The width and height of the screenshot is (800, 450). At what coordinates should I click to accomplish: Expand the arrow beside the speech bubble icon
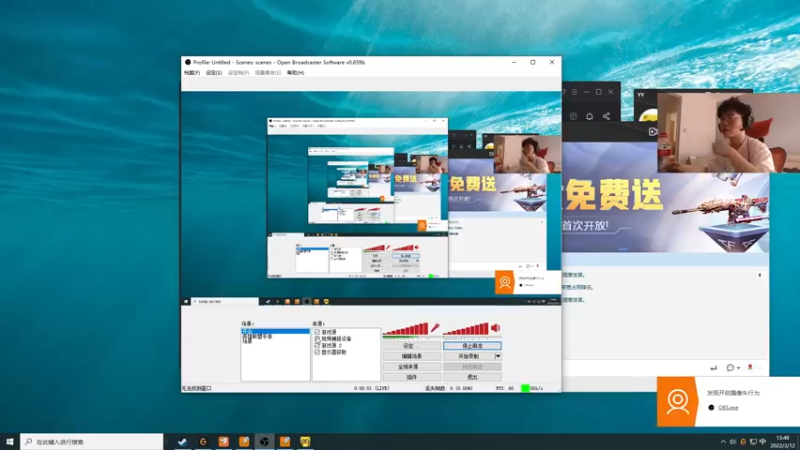tap(738, 368)
